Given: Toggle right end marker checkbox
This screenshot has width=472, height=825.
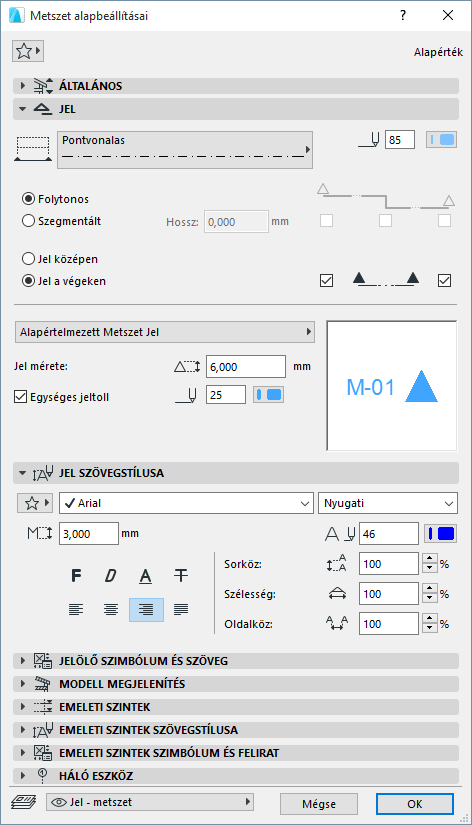Looking at the screenshot, I should (x=445, y=280).
